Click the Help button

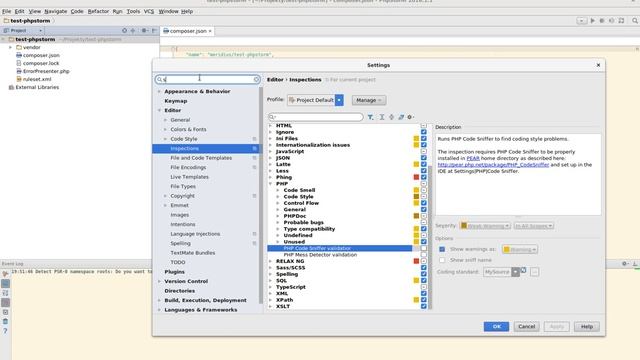(x=587, y=327)
